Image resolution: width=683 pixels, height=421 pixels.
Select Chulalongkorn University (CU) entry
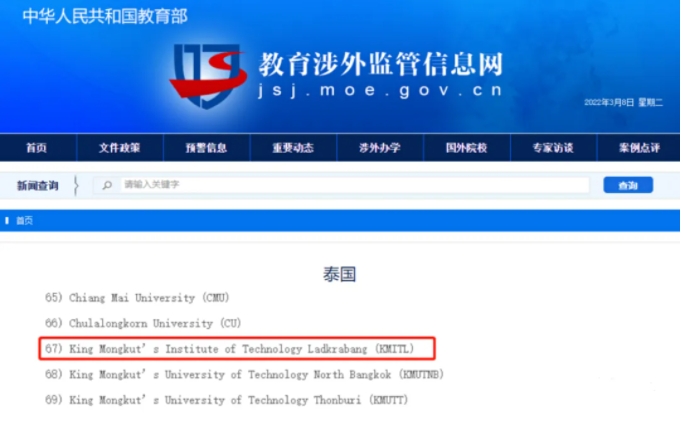tap(143, 323)
